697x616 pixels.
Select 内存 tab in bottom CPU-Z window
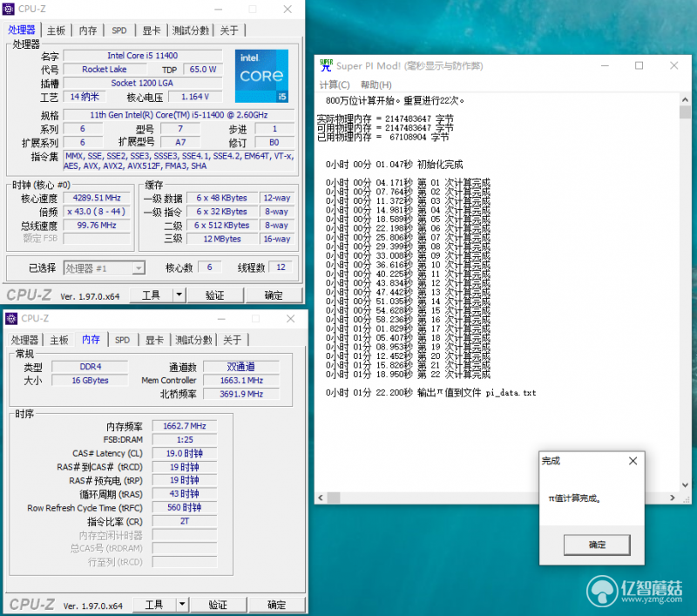[x=91, y=339]
